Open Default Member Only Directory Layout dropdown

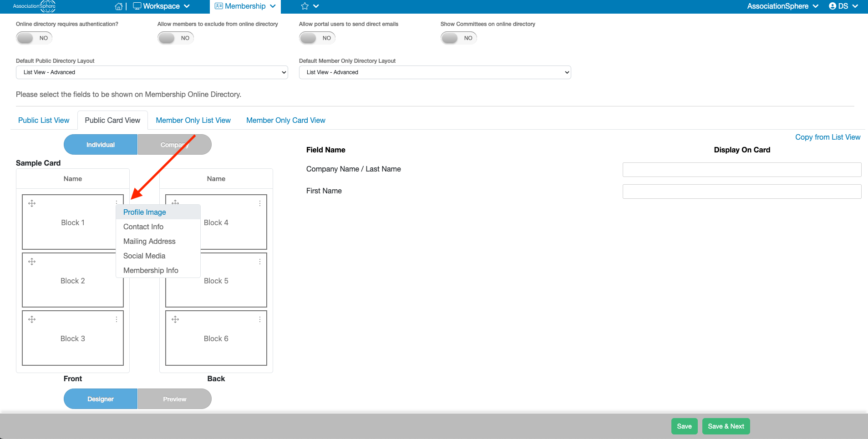[435, 72]
